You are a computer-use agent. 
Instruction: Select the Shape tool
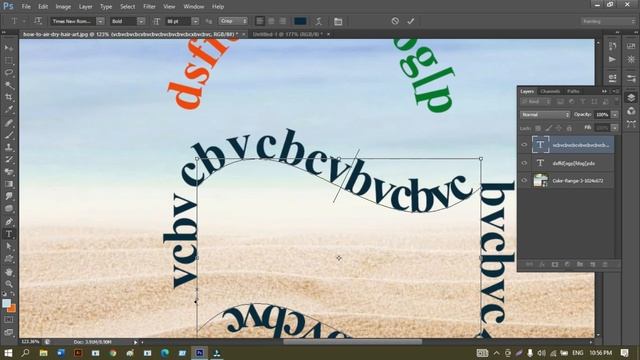9,259
